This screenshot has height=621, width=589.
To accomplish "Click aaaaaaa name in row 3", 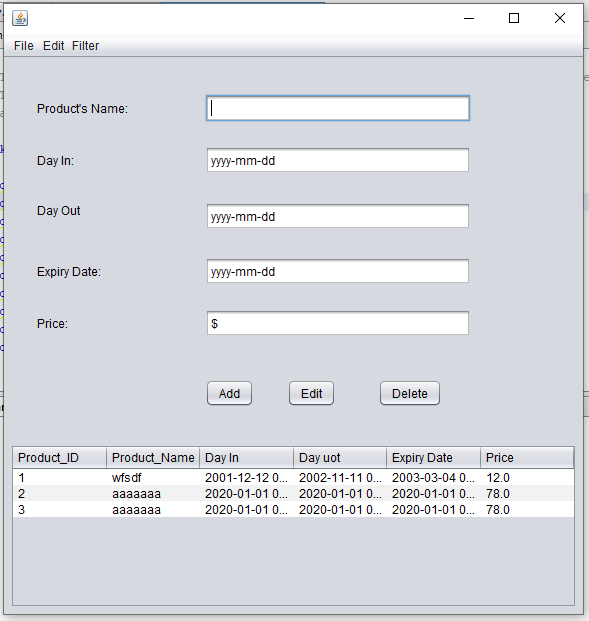I will 153,509.
